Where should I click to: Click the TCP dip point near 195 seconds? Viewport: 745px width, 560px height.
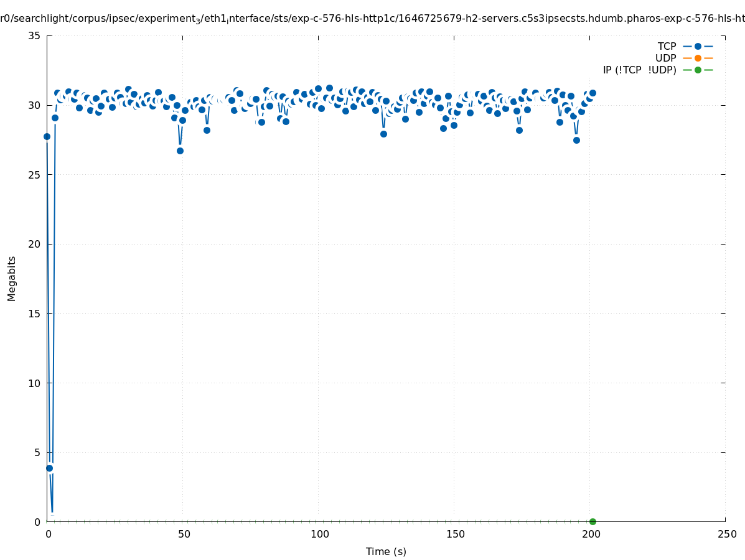tap(576, 140)
